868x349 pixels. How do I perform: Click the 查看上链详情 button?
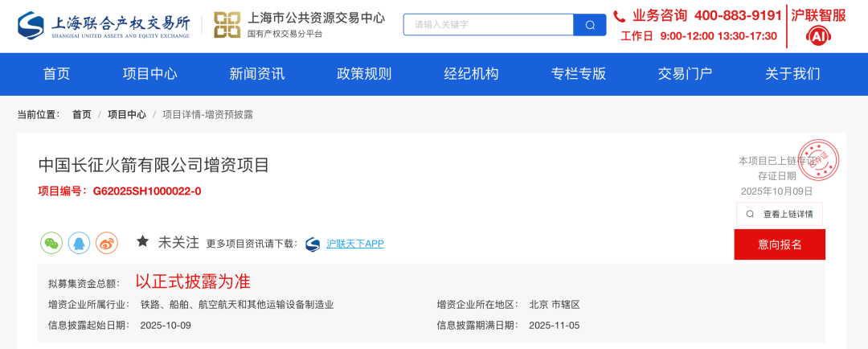779,214
